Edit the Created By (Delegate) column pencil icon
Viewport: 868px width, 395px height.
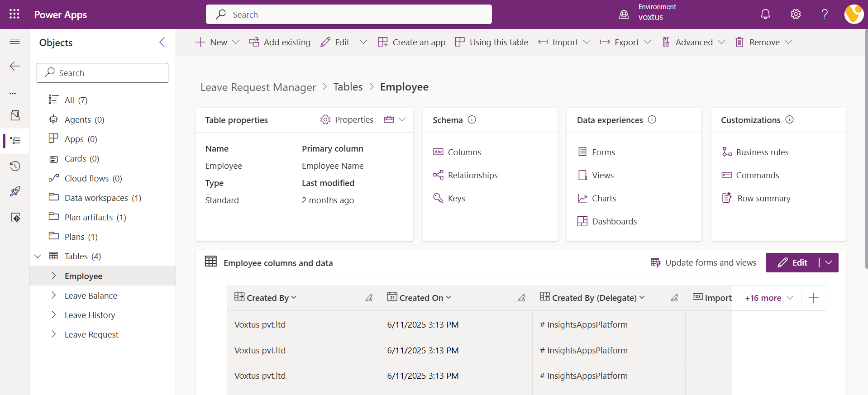coord(674,298)
